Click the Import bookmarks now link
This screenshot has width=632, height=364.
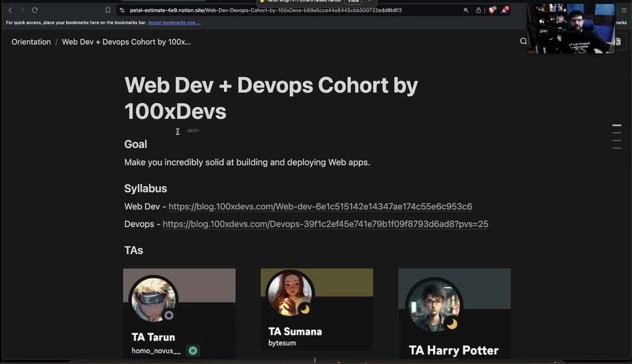pos(174,23)
